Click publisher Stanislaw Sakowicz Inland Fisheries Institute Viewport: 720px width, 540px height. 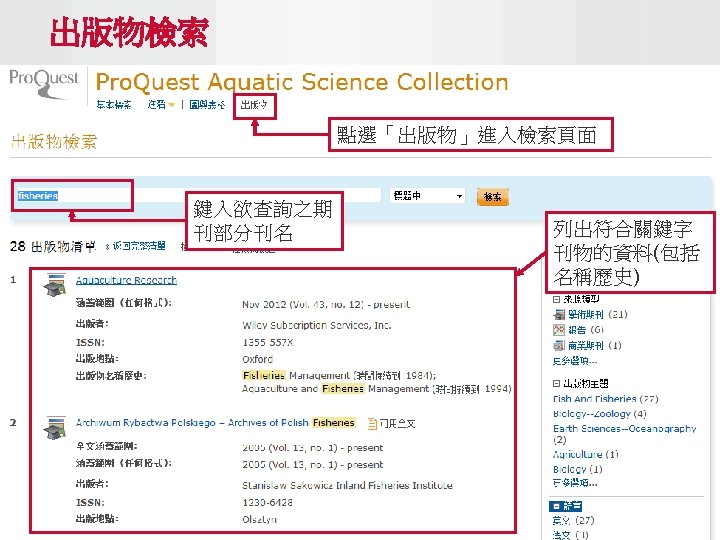coord(348,485)
